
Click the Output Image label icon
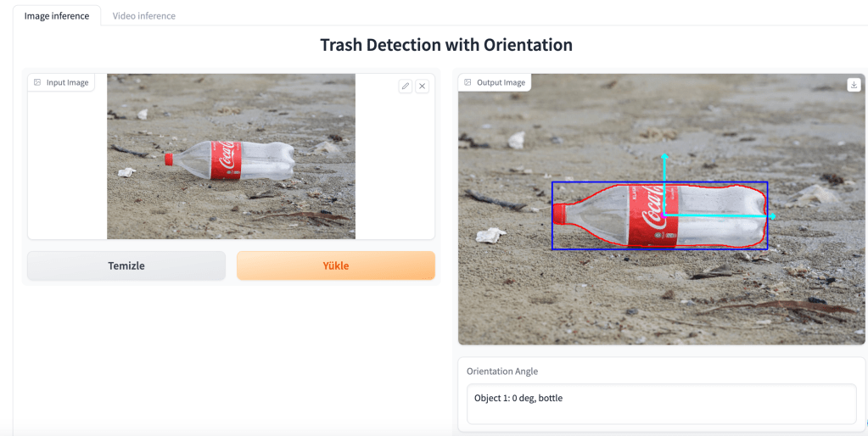click(468, 82)
